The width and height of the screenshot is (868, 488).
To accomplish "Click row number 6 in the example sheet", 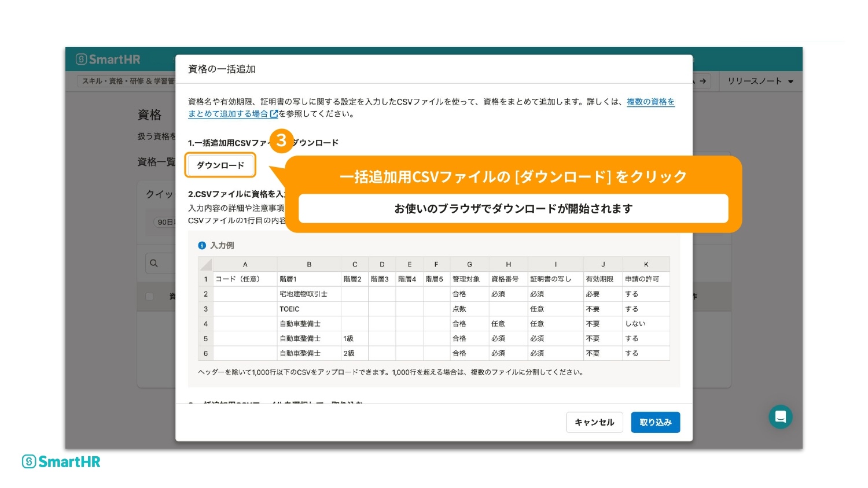I will pos(205,353).
